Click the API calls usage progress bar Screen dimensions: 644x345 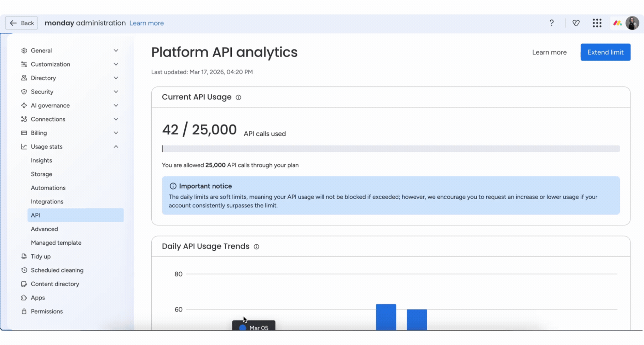391,149
